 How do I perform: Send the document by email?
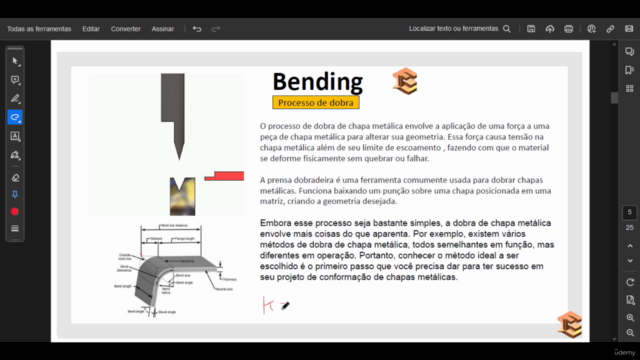629,29
